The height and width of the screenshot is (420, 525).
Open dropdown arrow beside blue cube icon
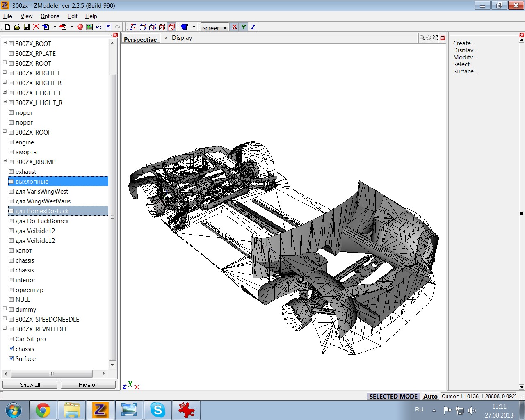coord(194,27)
